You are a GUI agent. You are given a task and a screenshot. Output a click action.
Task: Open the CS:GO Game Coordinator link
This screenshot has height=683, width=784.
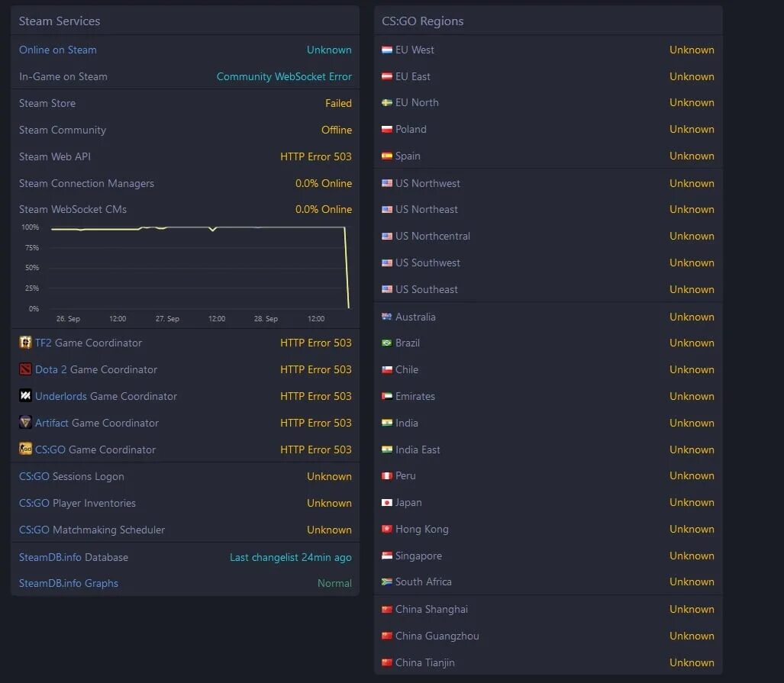click(x=50, y=449)
